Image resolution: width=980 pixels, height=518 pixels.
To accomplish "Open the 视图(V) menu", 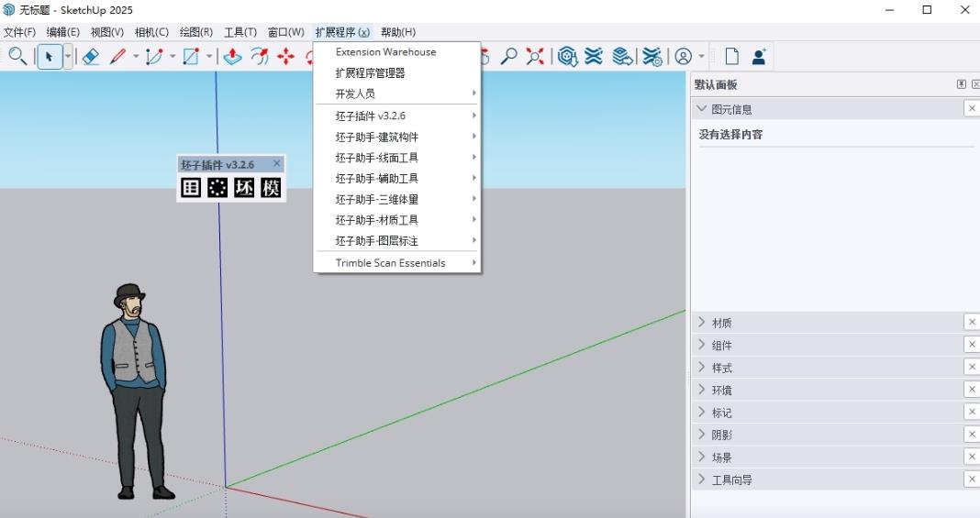I will [x=106, y=32].
